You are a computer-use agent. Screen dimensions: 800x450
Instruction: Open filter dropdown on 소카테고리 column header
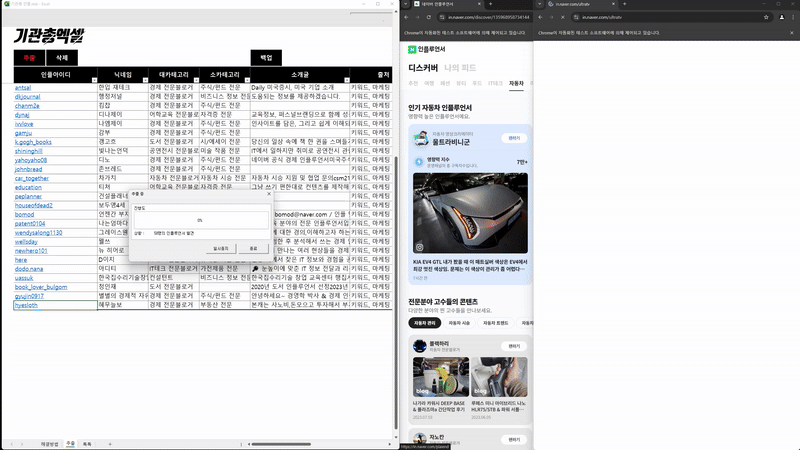(x=247, y=80)
